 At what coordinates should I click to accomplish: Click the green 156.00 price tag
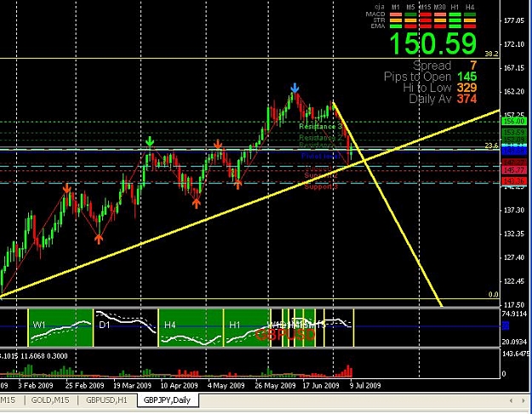pos(514,121)
